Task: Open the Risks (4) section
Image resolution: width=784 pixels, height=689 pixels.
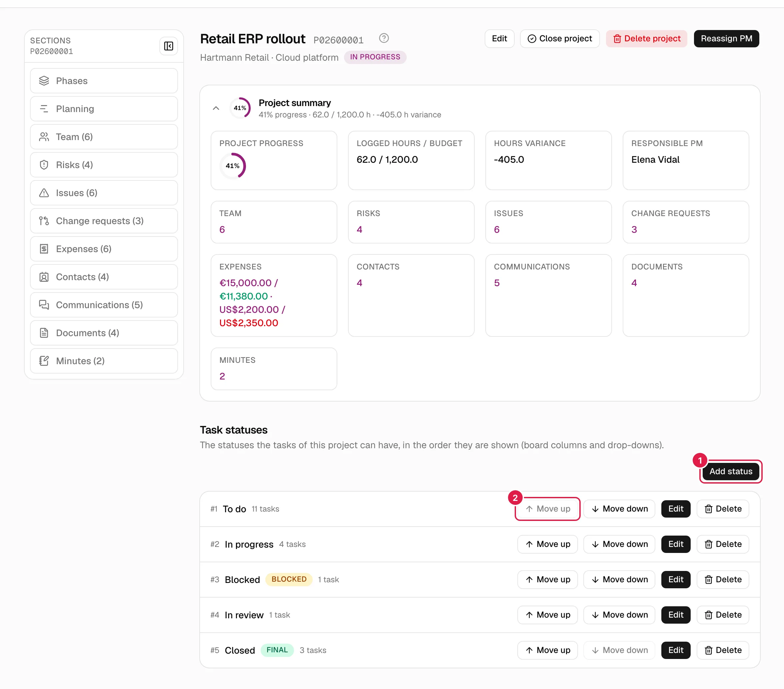Action: [x=104, y=165]
